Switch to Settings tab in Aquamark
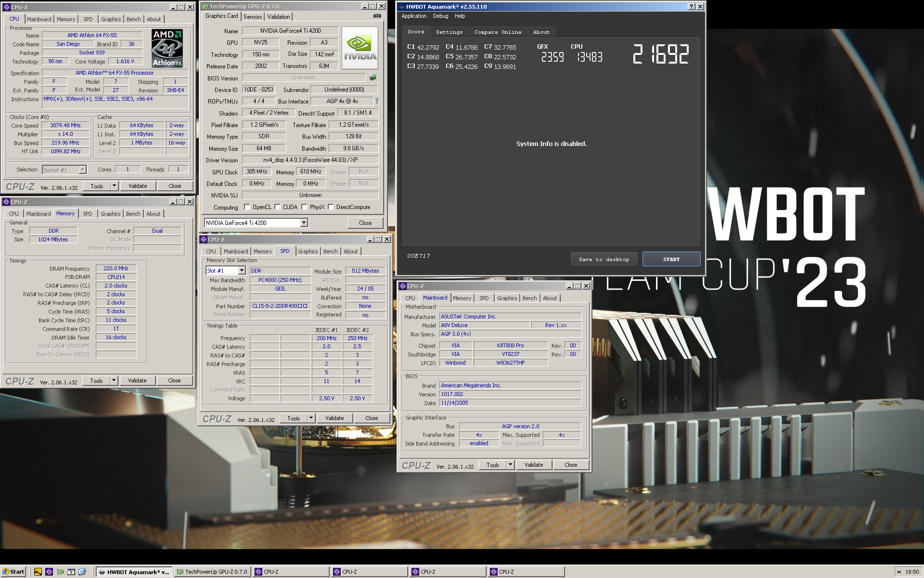 [449, 32]
